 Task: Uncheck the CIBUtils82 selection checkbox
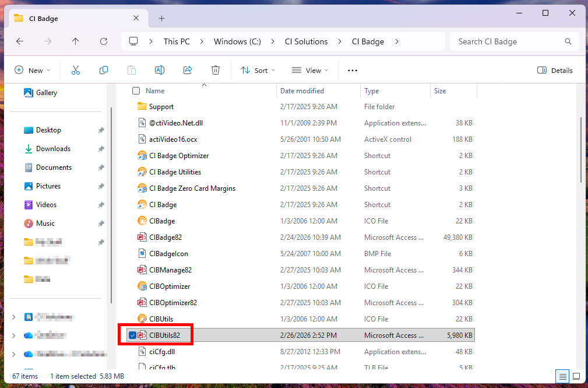tap(132, 335)
